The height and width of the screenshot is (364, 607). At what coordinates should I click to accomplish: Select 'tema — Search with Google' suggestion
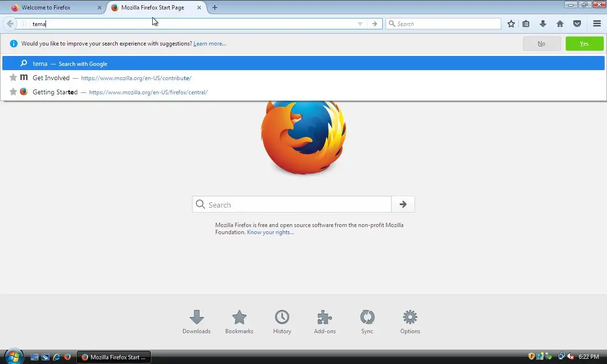303,64
